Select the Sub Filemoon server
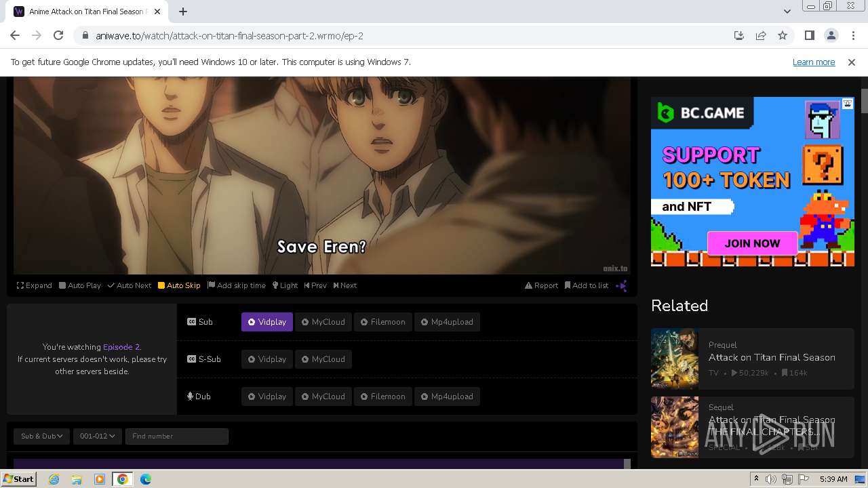Image resolution: width=868 pixels, height=488 pixels. pyautogui.click(x=383, y=322)
